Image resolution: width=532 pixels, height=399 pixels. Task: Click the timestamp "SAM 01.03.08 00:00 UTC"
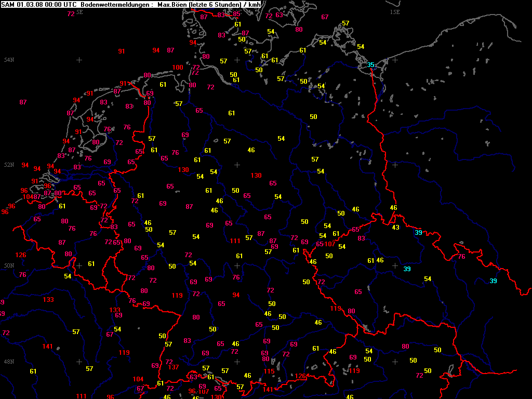point(32,5)
